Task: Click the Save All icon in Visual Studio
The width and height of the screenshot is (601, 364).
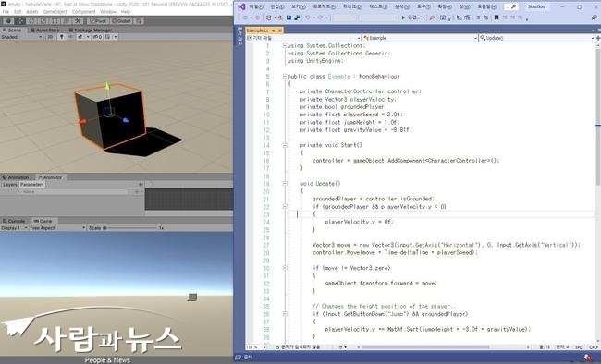Action: pos(296,18)
